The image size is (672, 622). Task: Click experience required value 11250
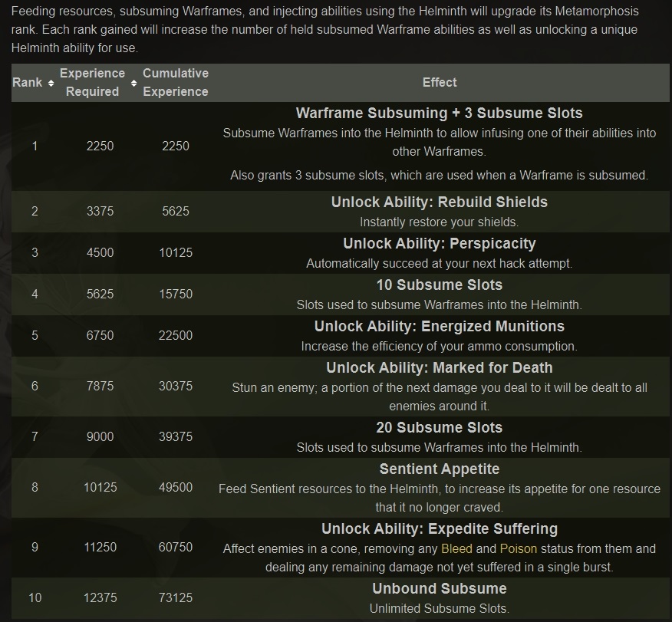point(100,547)
